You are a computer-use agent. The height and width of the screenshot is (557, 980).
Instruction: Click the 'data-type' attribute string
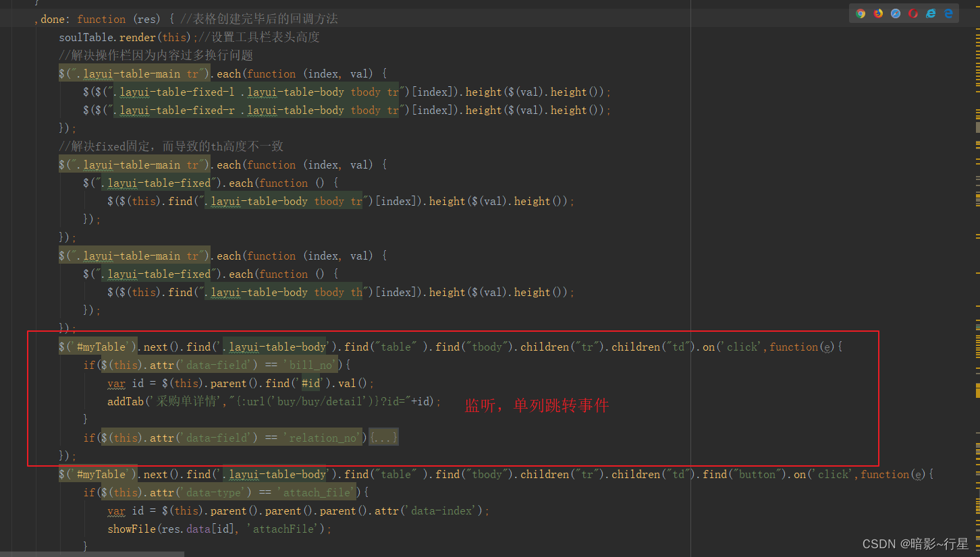(213, 492)
